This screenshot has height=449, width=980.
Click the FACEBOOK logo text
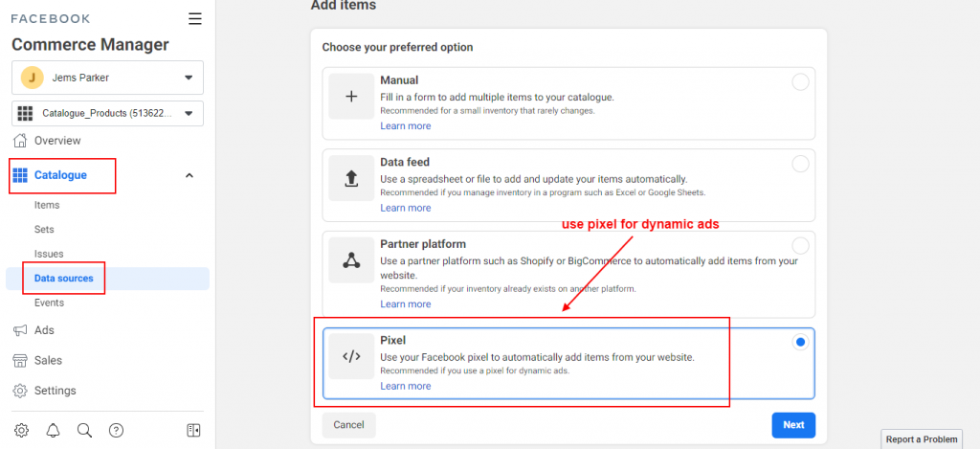(51, 19)
